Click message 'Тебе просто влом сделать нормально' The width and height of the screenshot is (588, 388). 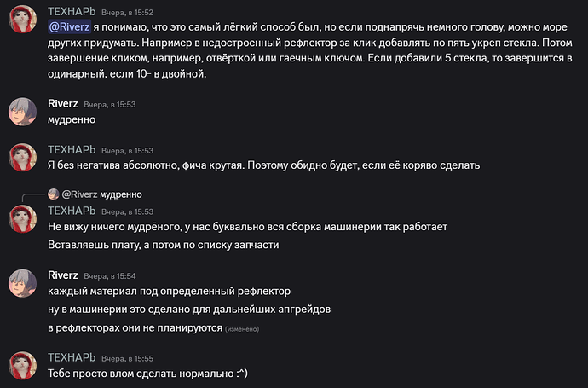[x=147, y=374]
